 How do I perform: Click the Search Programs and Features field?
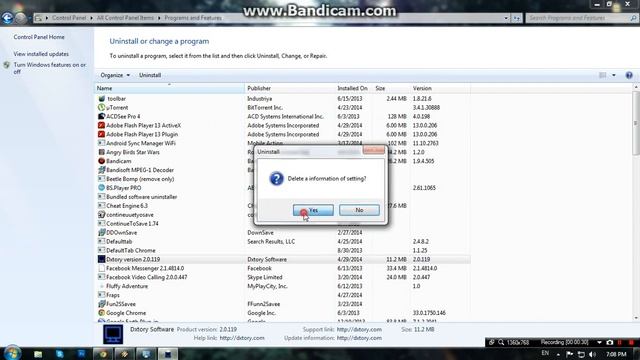[582, 18]
